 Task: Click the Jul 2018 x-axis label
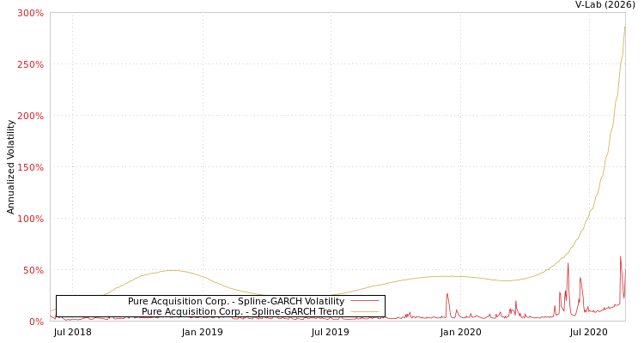(73, 332)
